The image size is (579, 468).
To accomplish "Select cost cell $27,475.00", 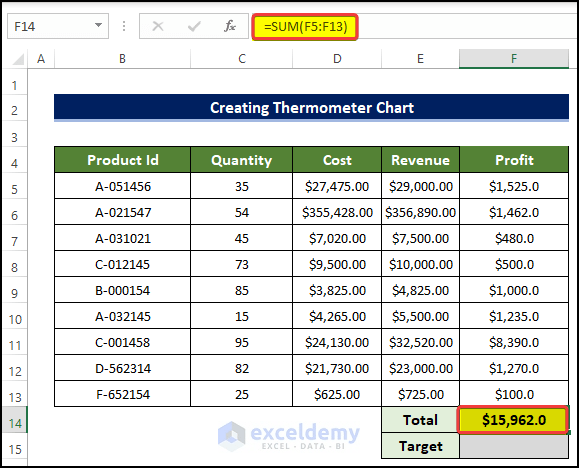I will pyautogui.click(x=337, y=186).
